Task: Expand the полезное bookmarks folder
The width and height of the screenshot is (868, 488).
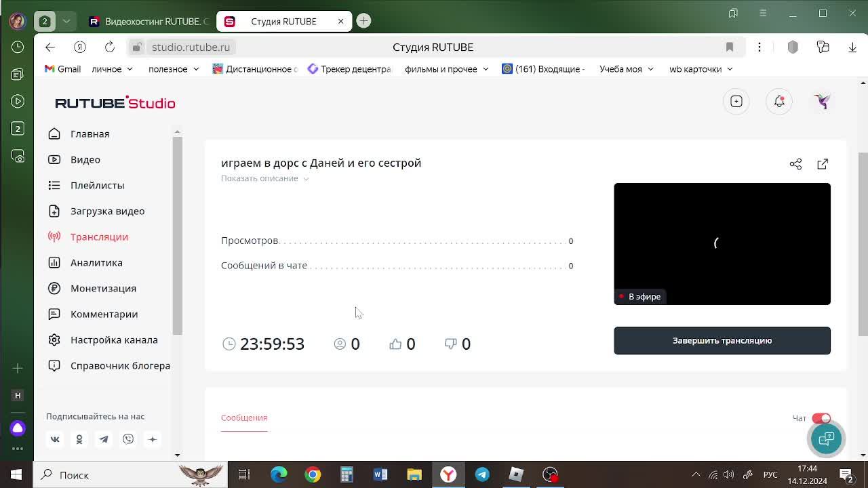Action: [174, 68]
